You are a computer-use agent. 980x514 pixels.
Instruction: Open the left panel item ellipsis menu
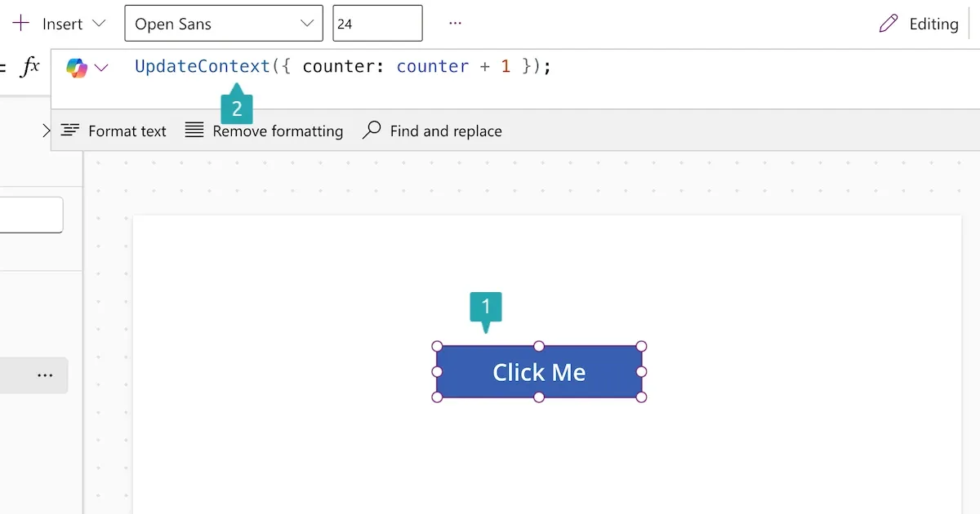click(45, 375)
